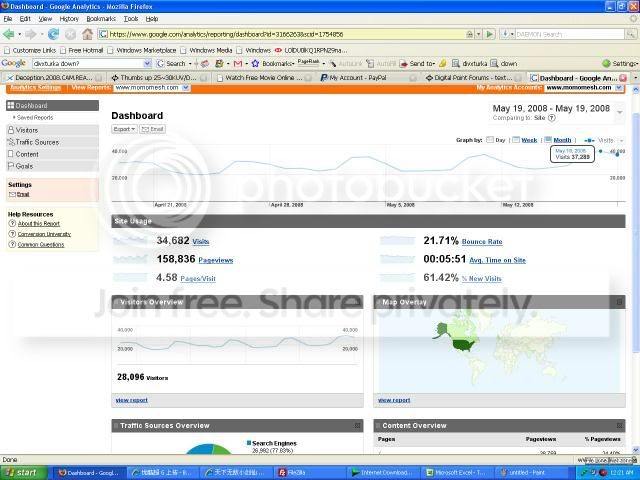The width and height of the screenshot is (640, 480).
Task: Switch to Watch Free Movie Online tab
Action: click(263, 78)
